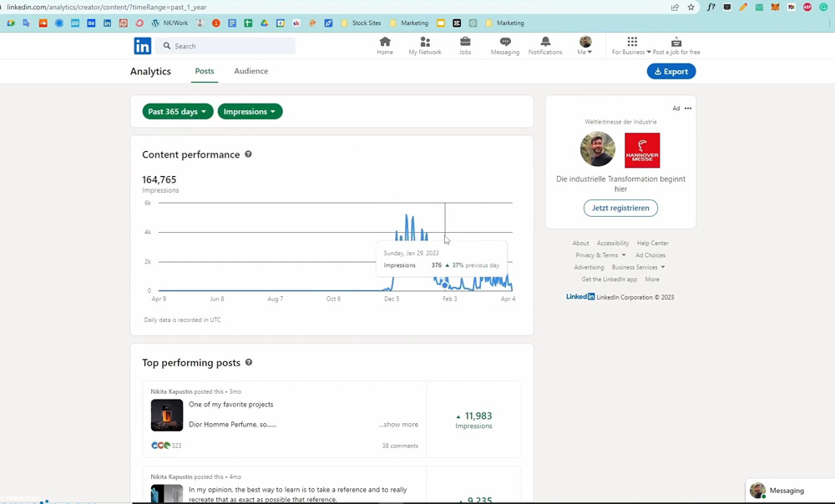
Task: Open the Stock Sites bookmark folder
Action: (361, 23)
